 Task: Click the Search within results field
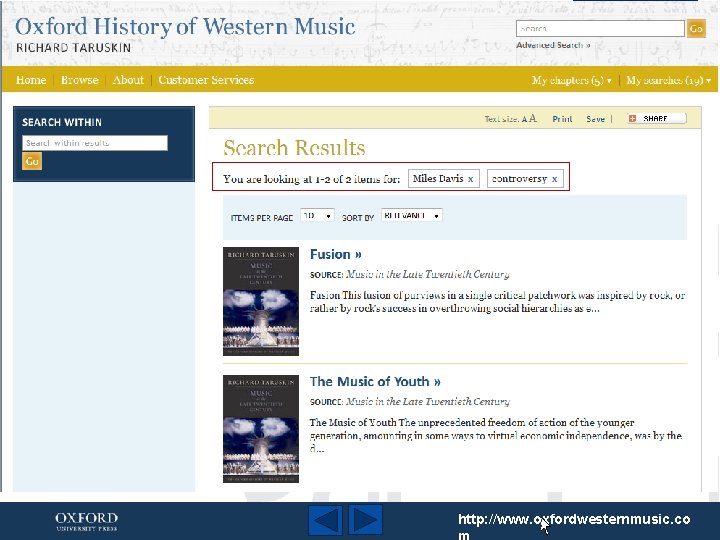pos(95,143)
